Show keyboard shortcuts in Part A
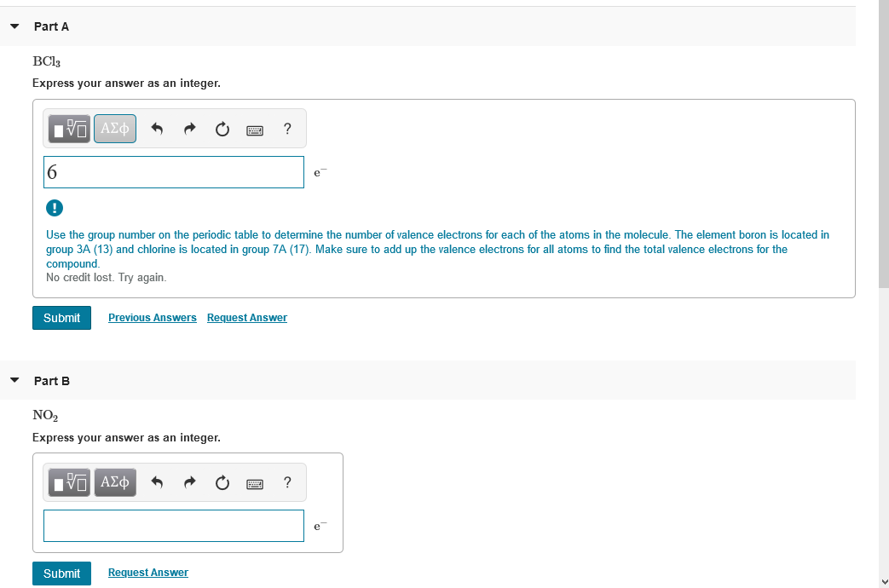Image resolution: width=889 pixels, height=588 pixels. pos(255,130)
